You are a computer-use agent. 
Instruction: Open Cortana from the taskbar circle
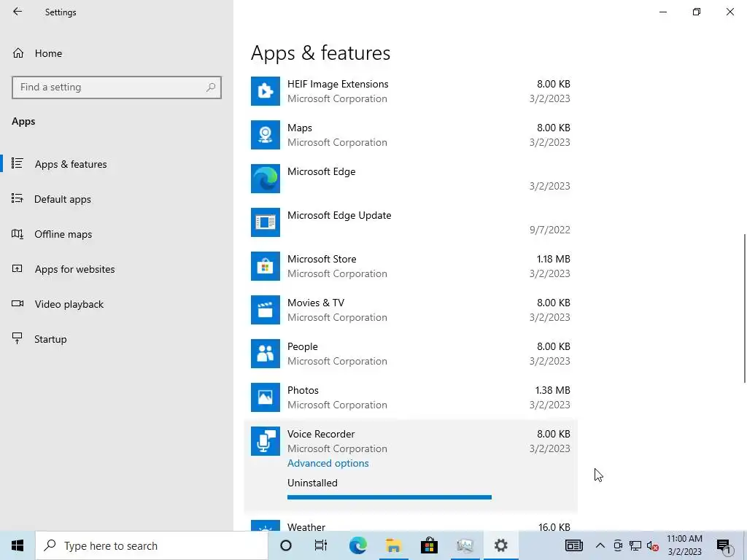pyautogui.click(x=286, y=545)
